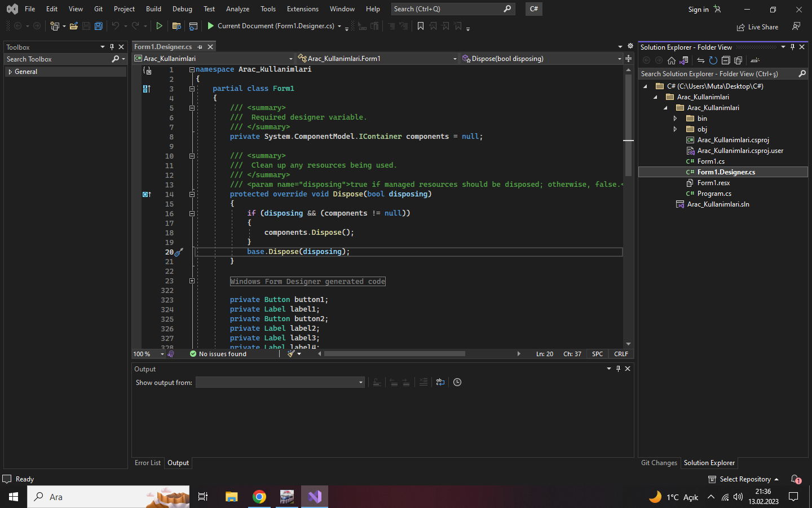Click Select Repository in status bar
Image resolution: width=812 pixels, height=508 pixels.
tap(744, 479)
